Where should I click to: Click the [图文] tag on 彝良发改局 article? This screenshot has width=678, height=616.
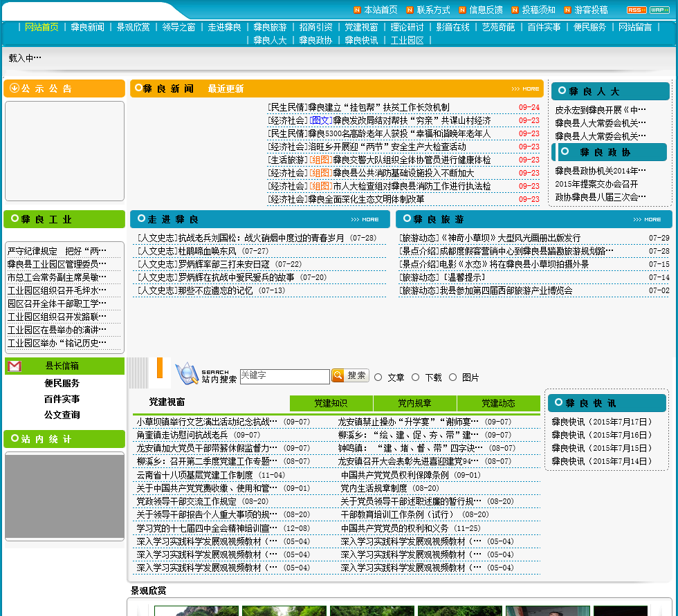(x=321, y=120)
